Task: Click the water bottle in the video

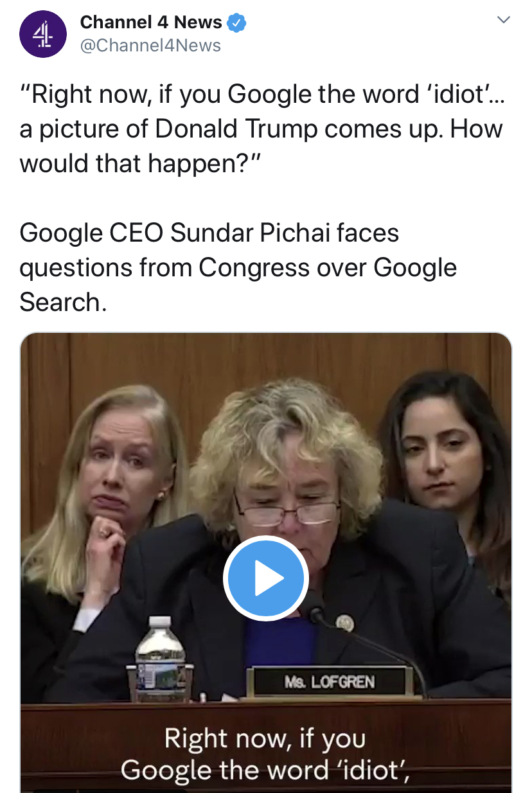Action: click(160, 658)
